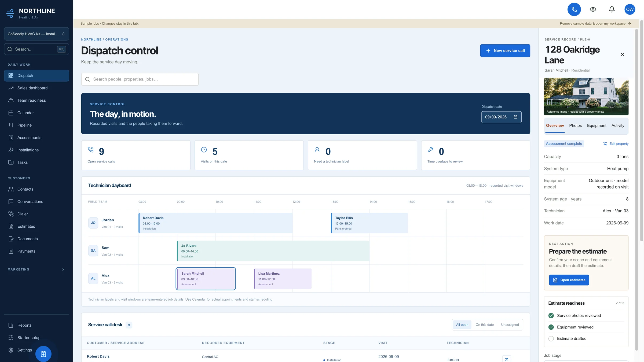
Task: Filter service calls to On this date
Action: pyautogui.click(x=485, y=325)
